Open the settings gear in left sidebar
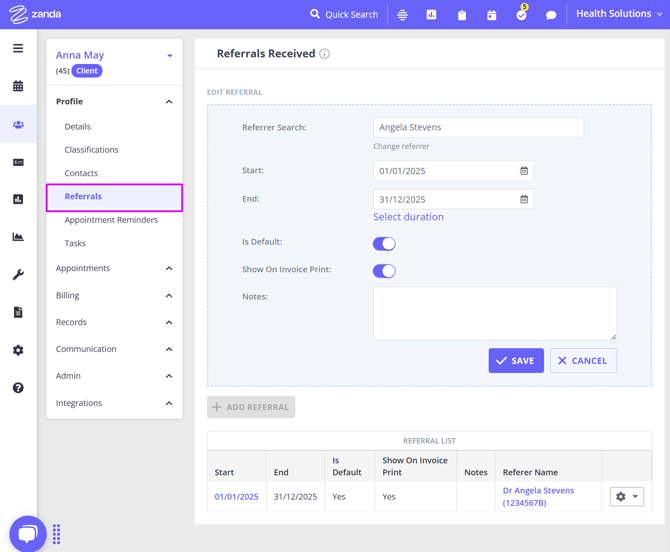The height and width of the screenshot is (552, 670). point(18,350)
